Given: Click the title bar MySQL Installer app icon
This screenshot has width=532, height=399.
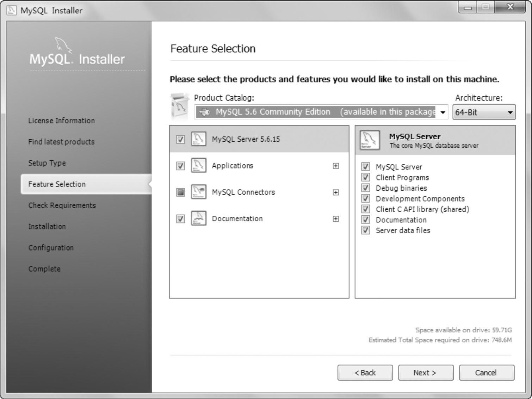Looking at the screenshot, I should (x=12, y=10).
